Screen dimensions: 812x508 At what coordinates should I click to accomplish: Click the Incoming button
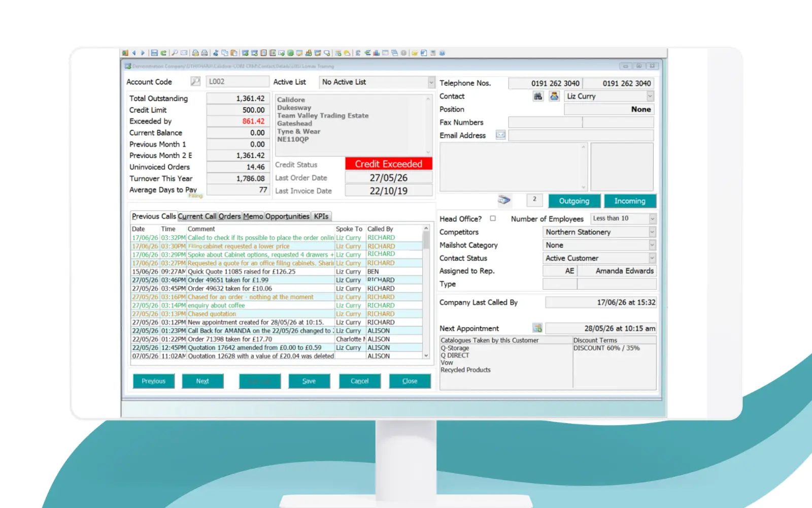630,201
